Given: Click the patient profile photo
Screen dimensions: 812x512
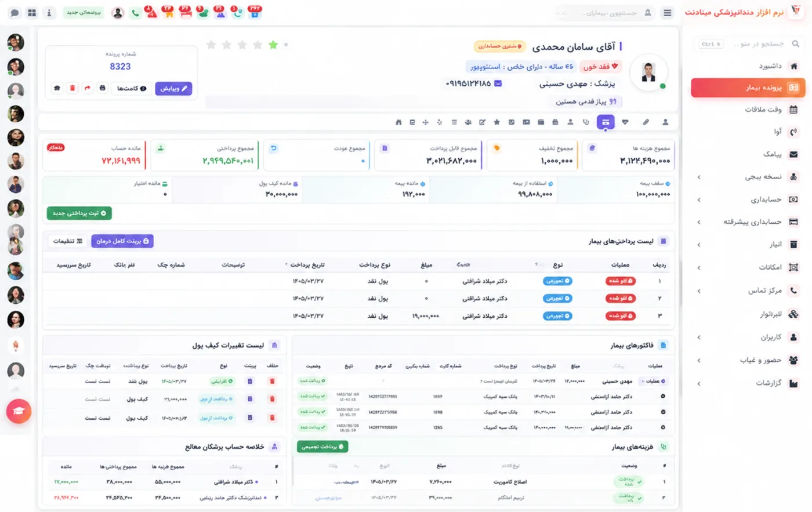Looking at the screenshot, I should [x=648, y=72].
